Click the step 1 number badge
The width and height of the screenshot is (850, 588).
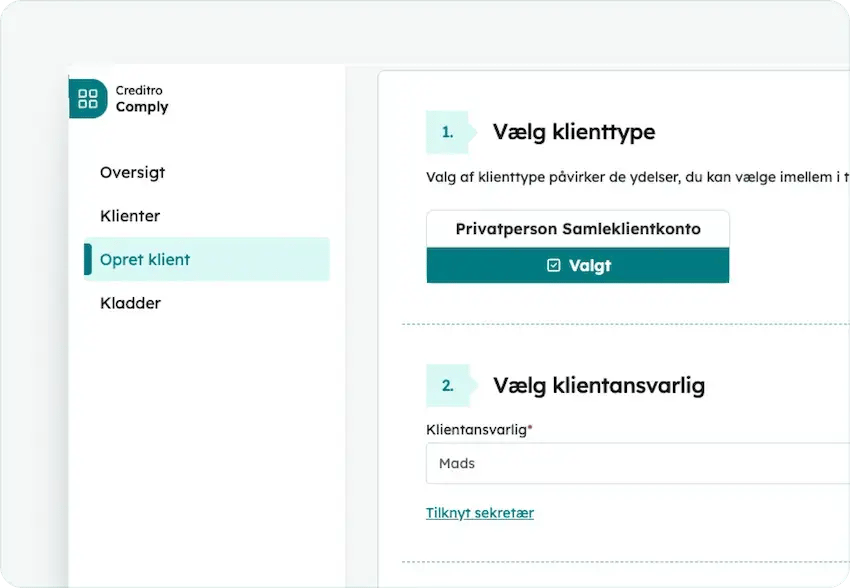447,132
